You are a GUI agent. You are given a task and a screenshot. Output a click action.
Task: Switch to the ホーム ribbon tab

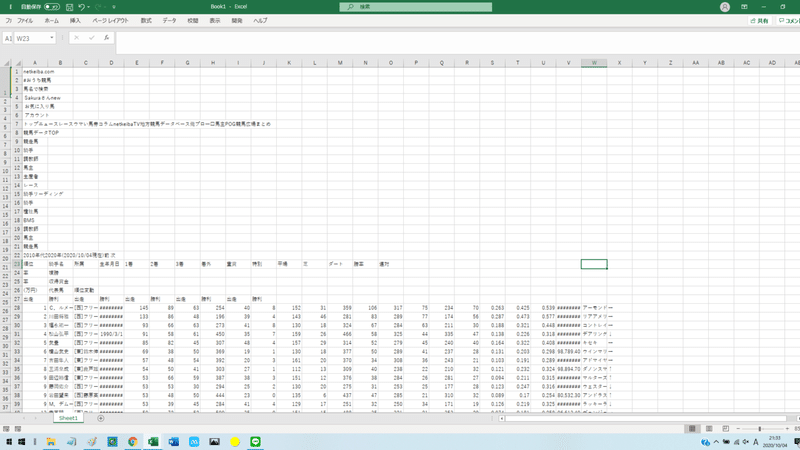coord(52,21)
